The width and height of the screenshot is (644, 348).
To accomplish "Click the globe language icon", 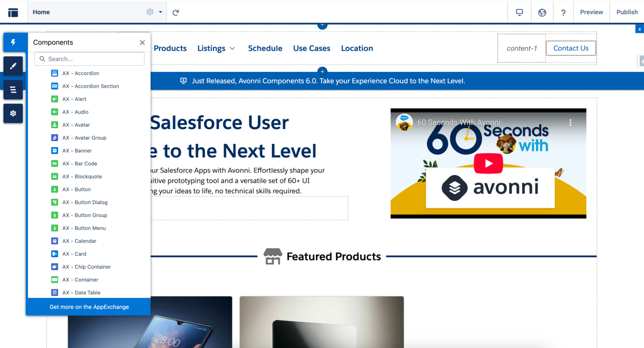I will click(542, 13).
